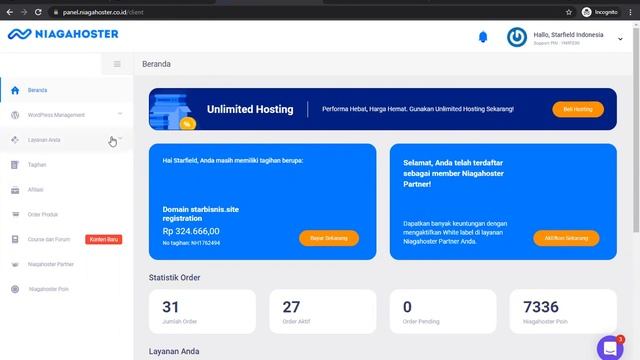This screenshot has width=640, height=360.
Task: Expand the WordPress Management chevron
Action: [x=120, y=114]
